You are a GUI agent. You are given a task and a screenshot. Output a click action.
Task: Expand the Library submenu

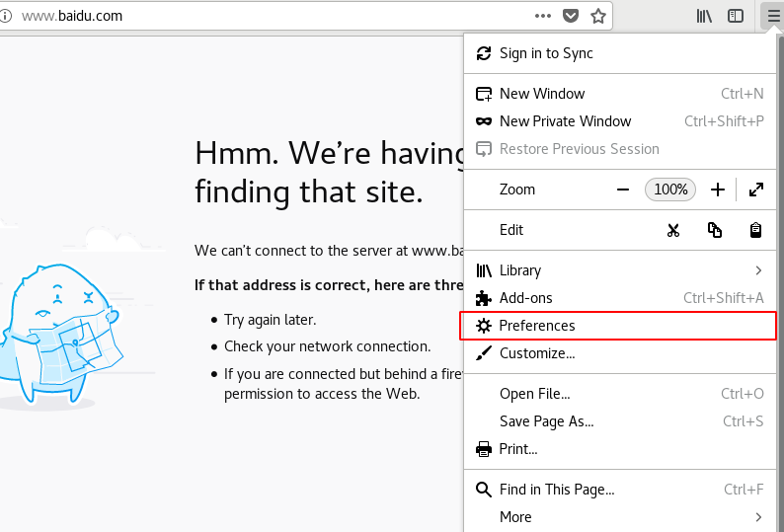click(620, 270)
